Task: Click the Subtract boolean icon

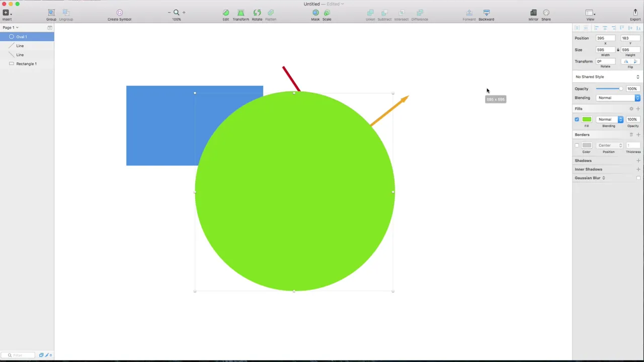Action: [x=384, y=13]
